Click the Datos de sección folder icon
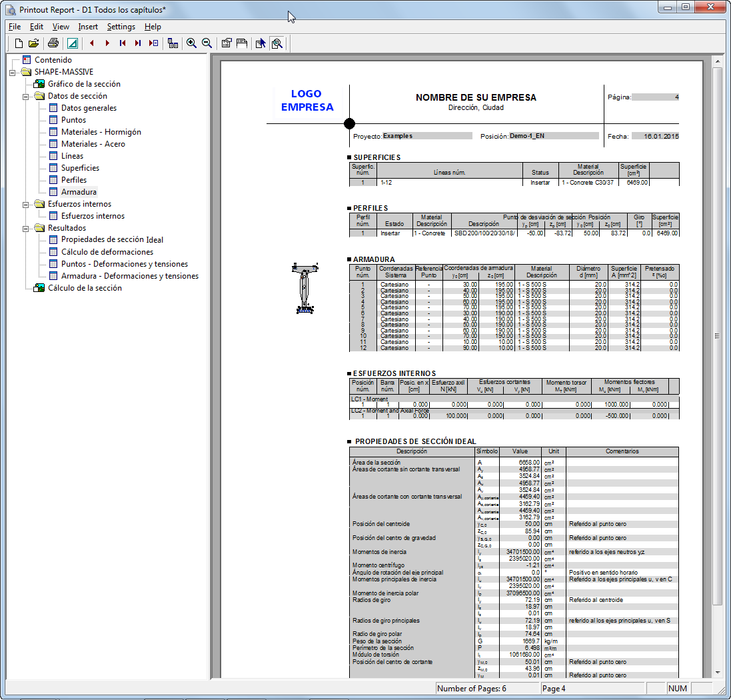731x700 pixels. click(x=39, y=95)
